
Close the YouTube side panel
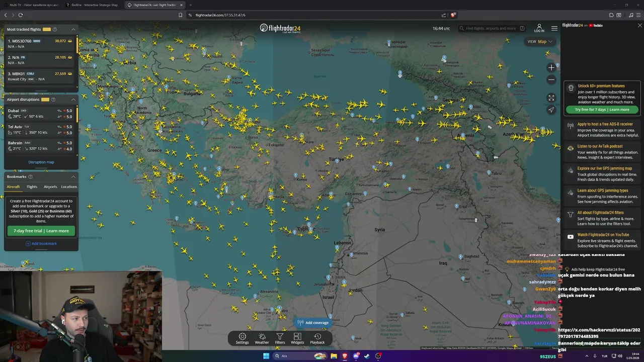tap(639, 25)
